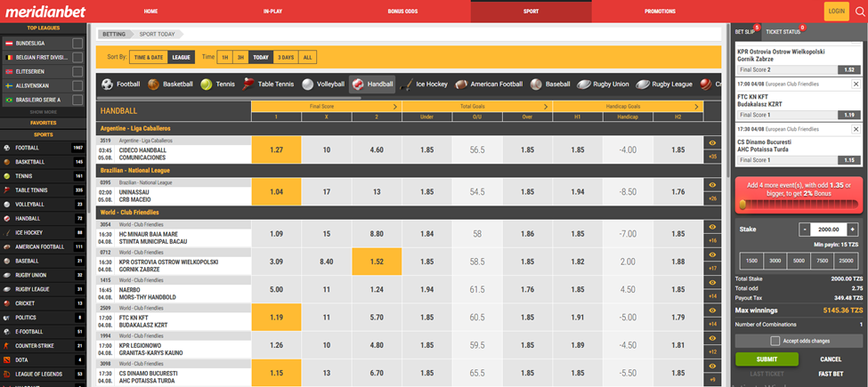Remove FTC KN KFT bet from slip

pyautogui.click(x=856, y=84)
